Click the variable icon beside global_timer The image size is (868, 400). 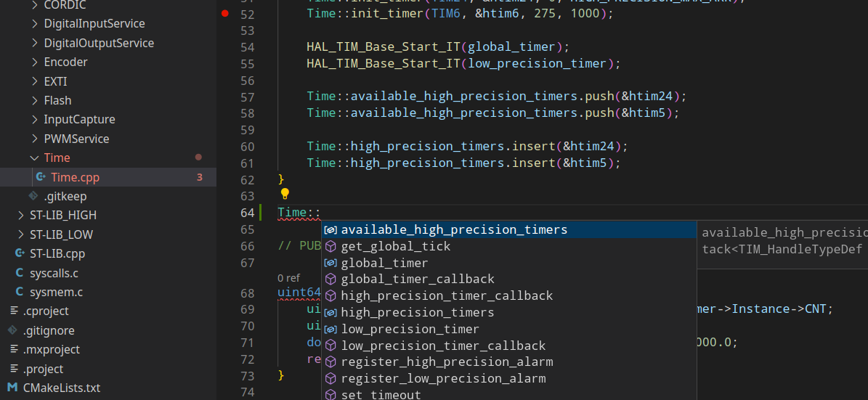coord(330,264)
